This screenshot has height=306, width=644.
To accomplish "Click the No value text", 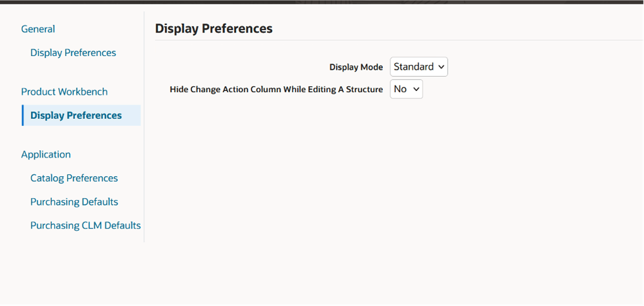I will click(400, 89).
